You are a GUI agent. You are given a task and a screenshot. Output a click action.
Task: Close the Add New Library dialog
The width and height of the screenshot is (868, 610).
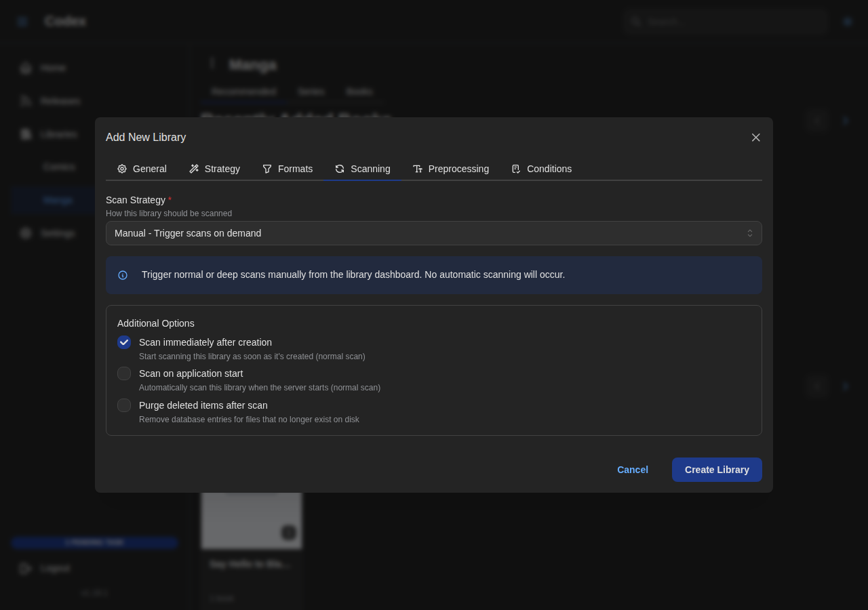point(756,138)
